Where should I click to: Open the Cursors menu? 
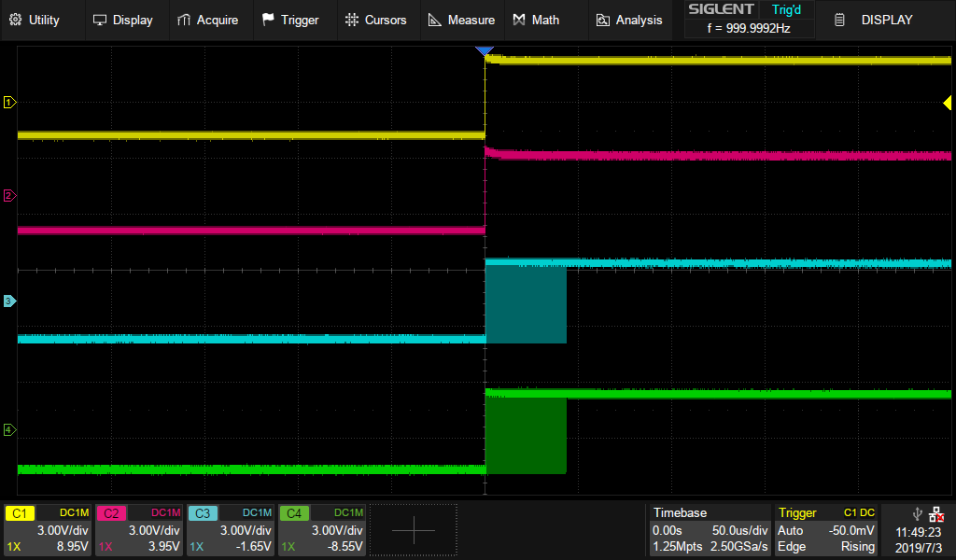point(375,20)
